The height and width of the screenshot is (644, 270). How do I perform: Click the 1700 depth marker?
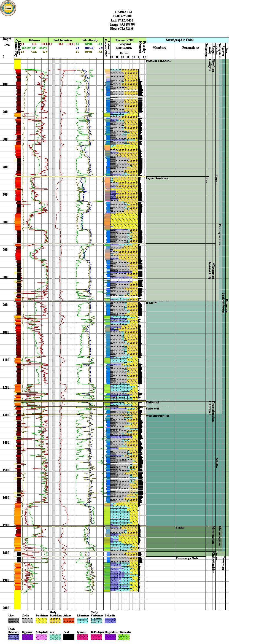(6, 525)
